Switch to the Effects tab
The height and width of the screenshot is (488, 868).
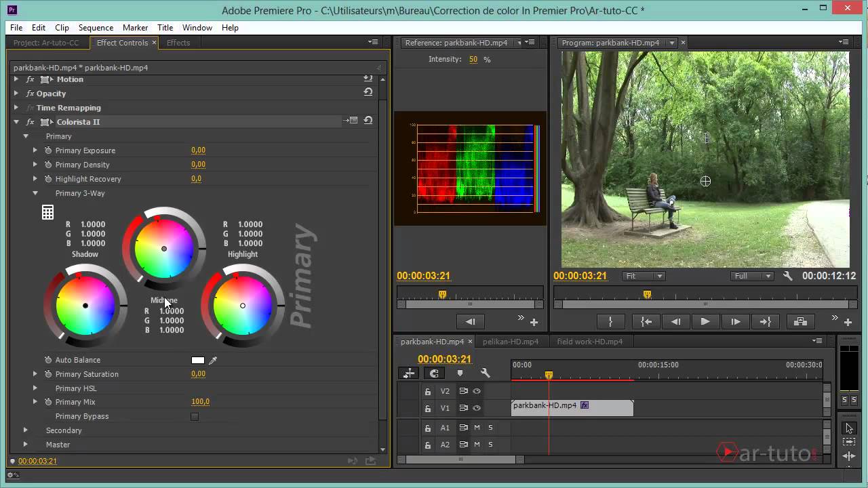pos(178,43)
